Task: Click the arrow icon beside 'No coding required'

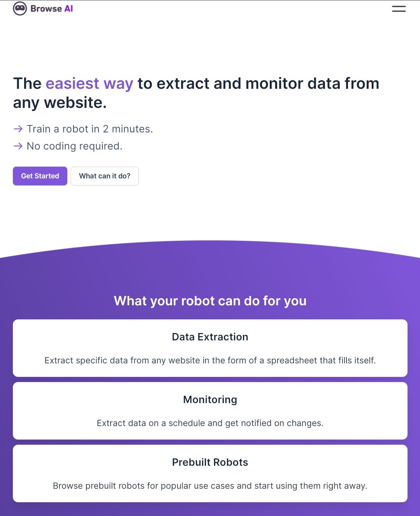Action: click(x=18, y=146)
